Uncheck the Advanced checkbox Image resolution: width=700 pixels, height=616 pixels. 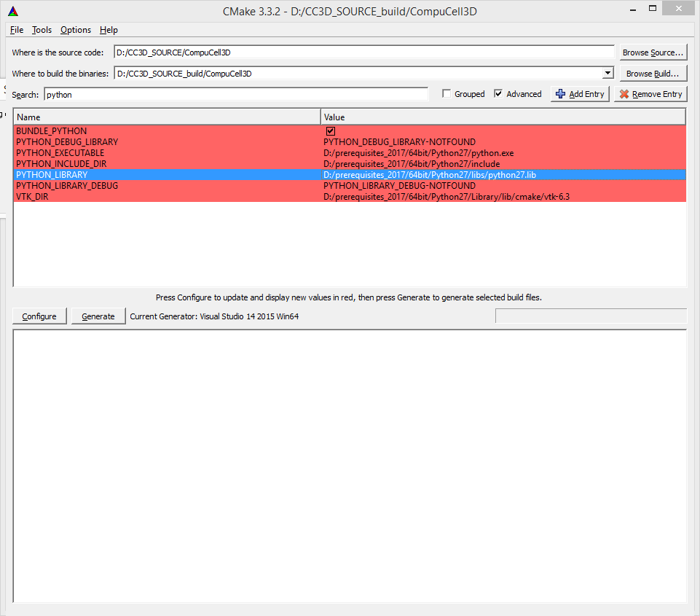pyautogui.click(x=498, y=94)
